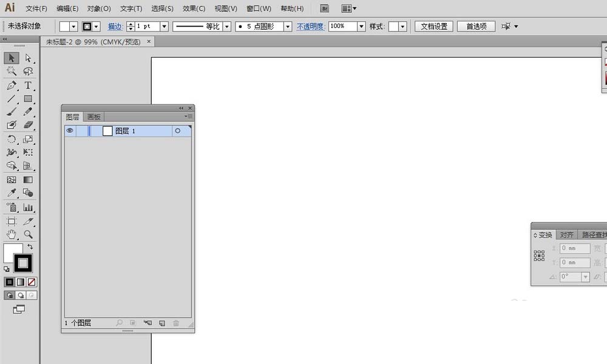Image resolution: width=607 pixels, height=364 pixels.
Task: Select the Shape Builder tool
Action: click(11, 166)
